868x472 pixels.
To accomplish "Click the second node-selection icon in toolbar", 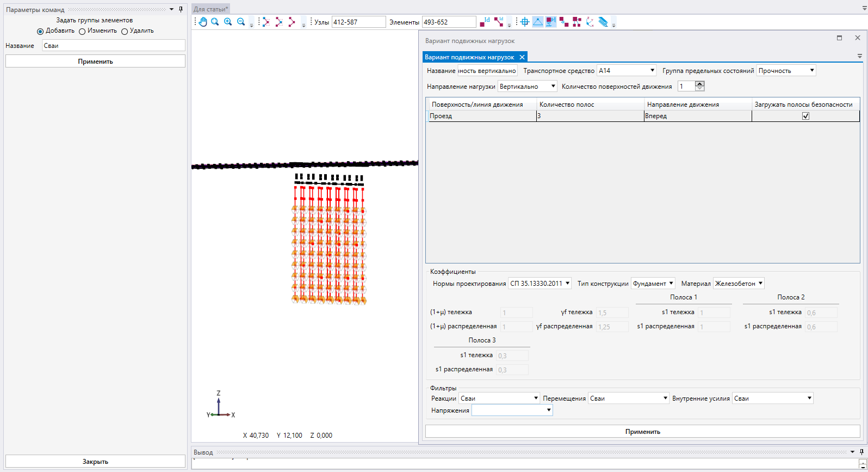I will tap(279, 22).
